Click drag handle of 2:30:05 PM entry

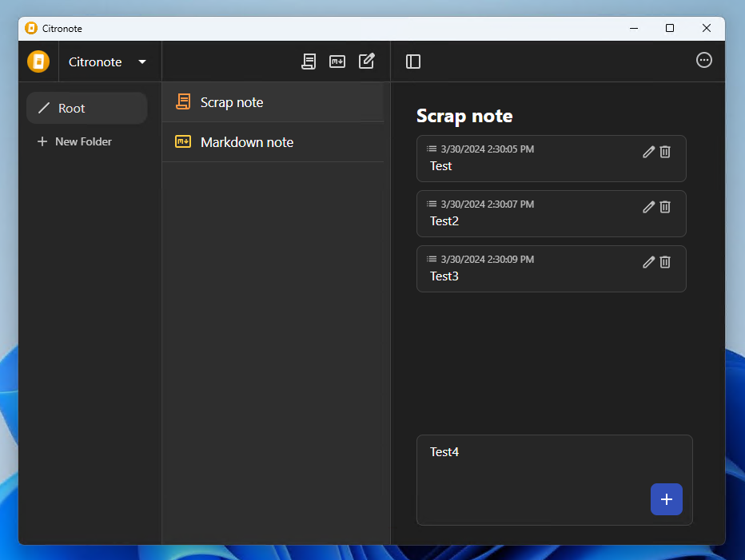click(432, 149)
